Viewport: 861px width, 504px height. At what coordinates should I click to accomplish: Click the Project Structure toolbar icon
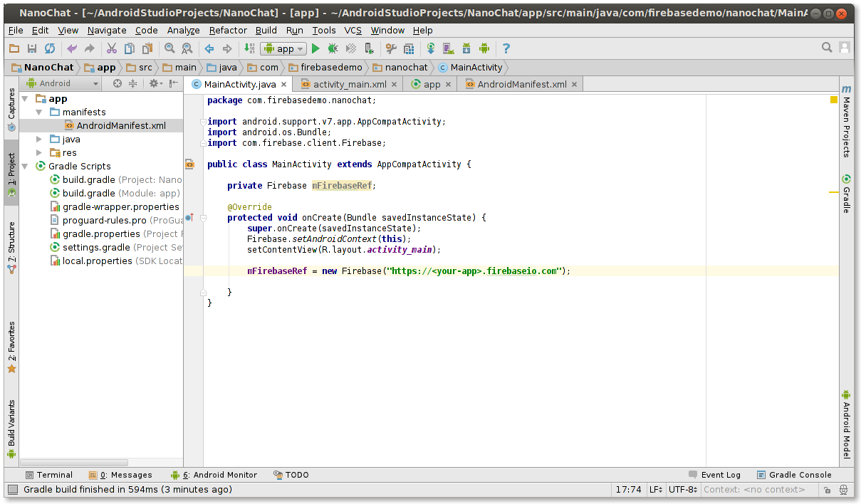click(x=409, y=48)
